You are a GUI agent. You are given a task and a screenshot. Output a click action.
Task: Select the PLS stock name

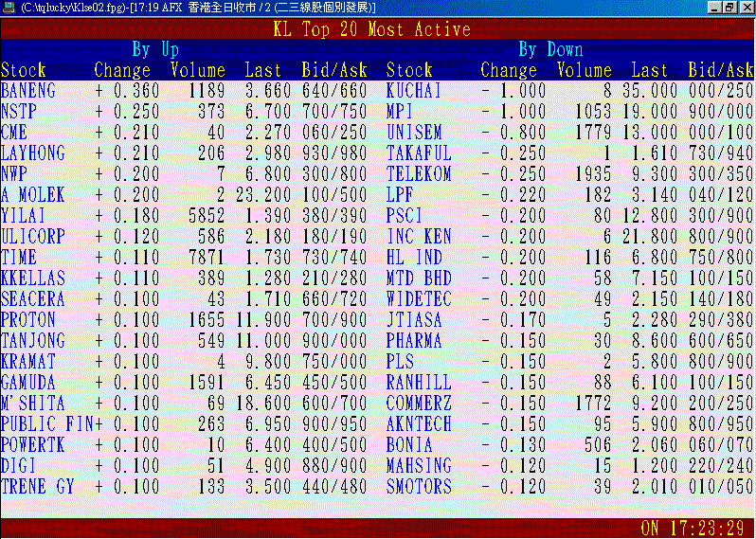(400, 361)
